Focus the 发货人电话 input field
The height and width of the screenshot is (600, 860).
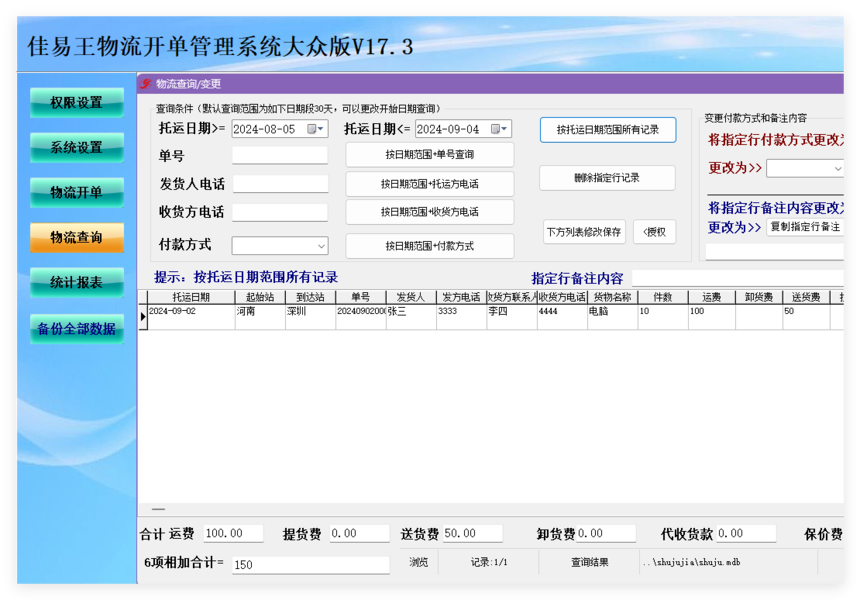point(280,184)
